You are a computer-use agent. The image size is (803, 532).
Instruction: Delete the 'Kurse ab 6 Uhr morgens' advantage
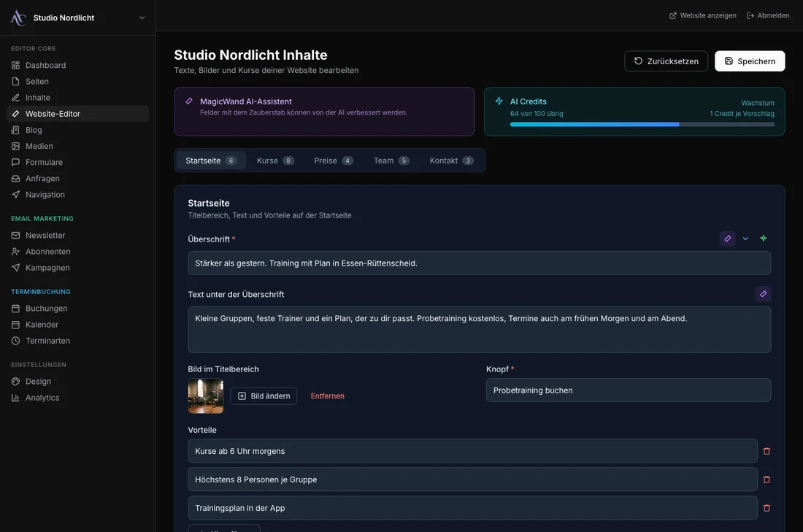click(x=766, y=451)
